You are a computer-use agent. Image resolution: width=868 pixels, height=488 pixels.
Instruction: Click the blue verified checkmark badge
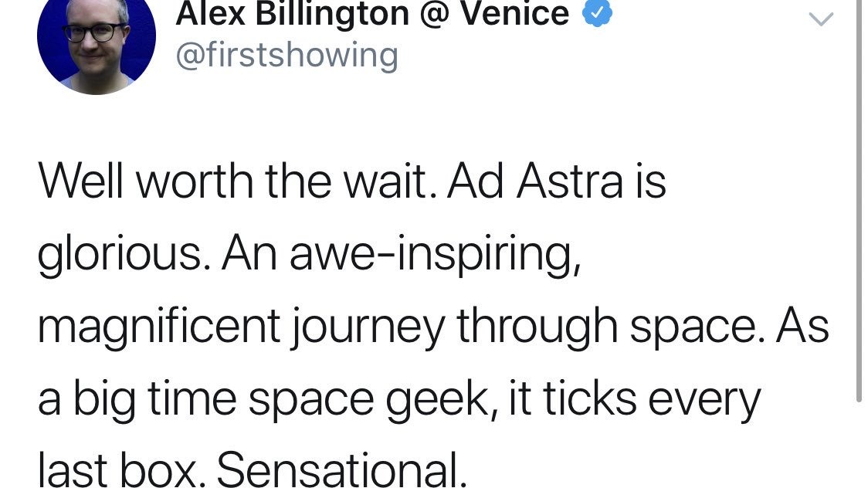click(597, 12)
